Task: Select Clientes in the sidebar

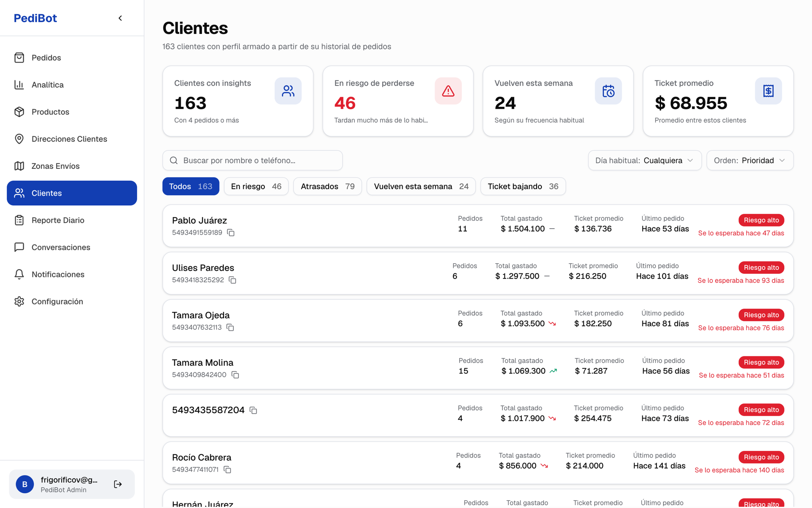Action: click(x=72, y=193)
